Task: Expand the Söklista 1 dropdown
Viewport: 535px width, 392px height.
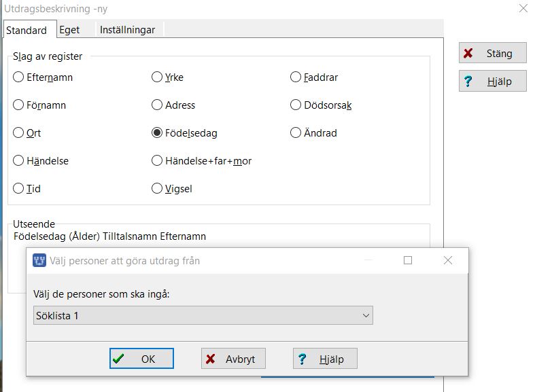Action: click(x=366, y=316)
